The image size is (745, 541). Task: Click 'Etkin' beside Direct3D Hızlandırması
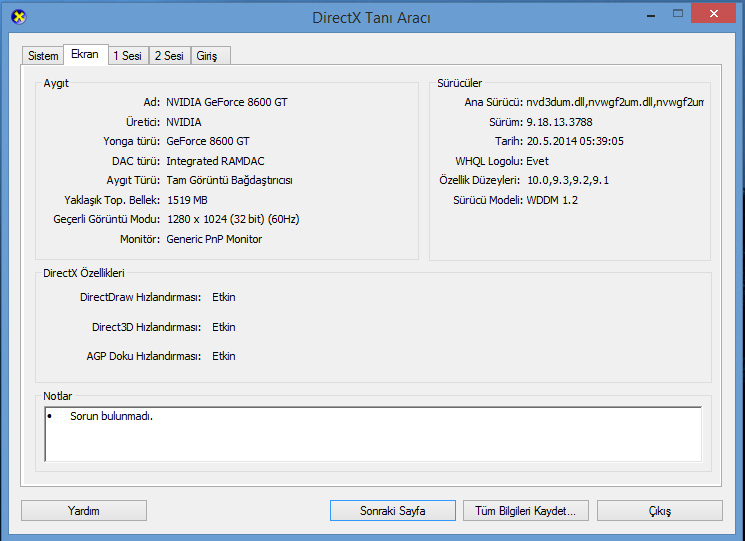coord(224,327)
